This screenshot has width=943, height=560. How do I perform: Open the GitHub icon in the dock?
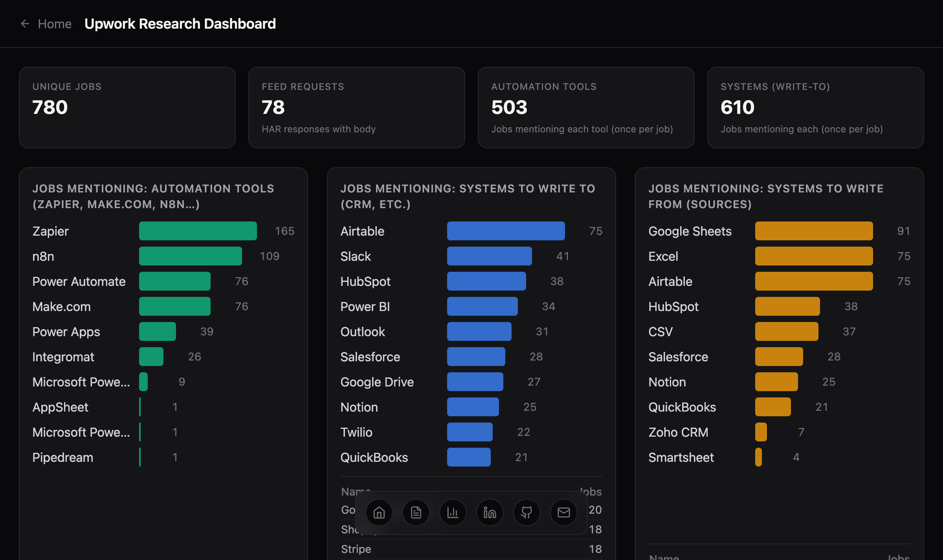(x=527, y=512)
